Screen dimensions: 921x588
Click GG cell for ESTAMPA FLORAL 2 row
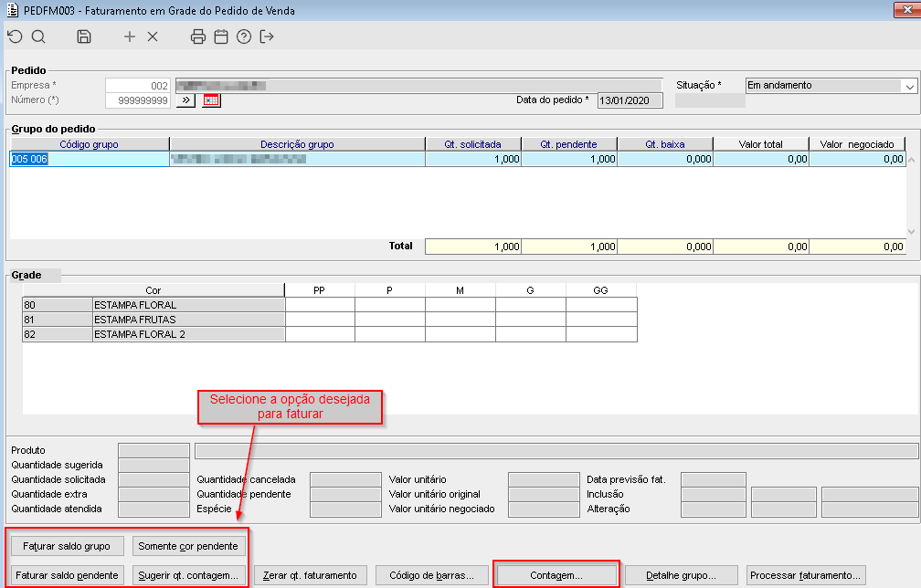click(601, 334)
